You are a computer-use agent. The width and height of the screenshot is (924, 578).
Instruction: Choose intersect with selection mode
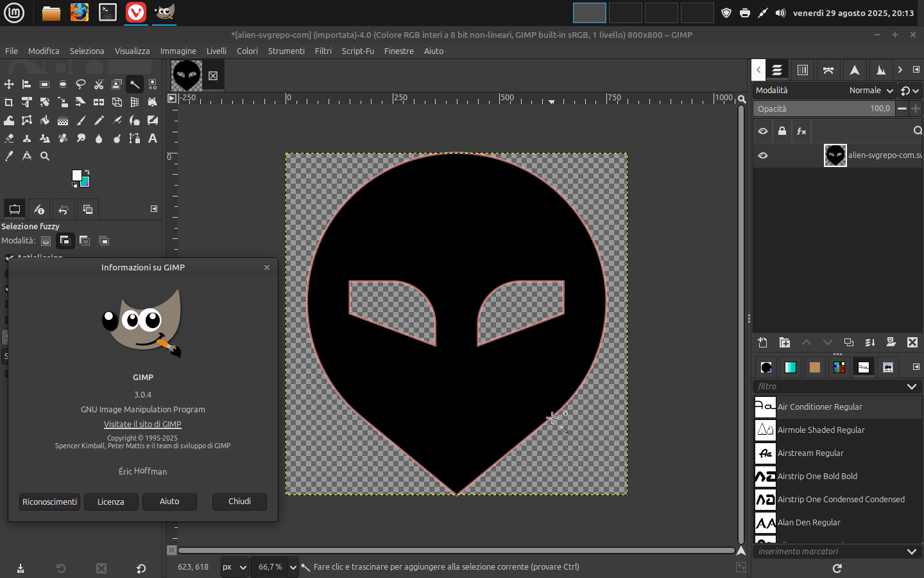pyautogui.click(x=105, y=241)
